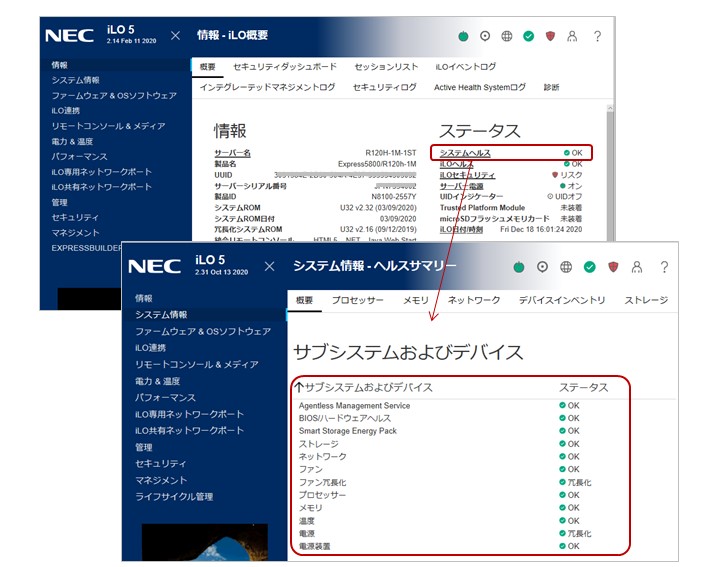Click iLO日付/時刻 link in back window
The height and width of the screenshot is (567, 720).
coord(461,230)
